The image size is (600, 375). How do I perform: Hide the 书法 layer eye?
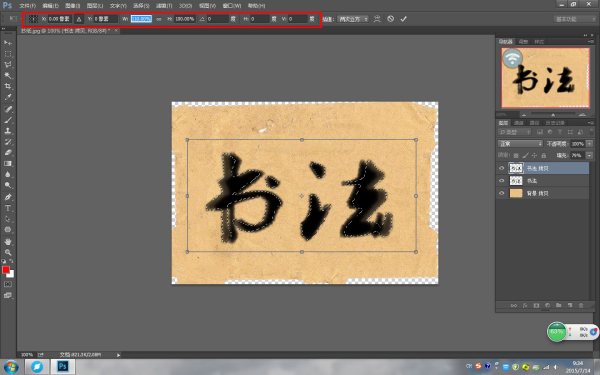coord(502,181)
